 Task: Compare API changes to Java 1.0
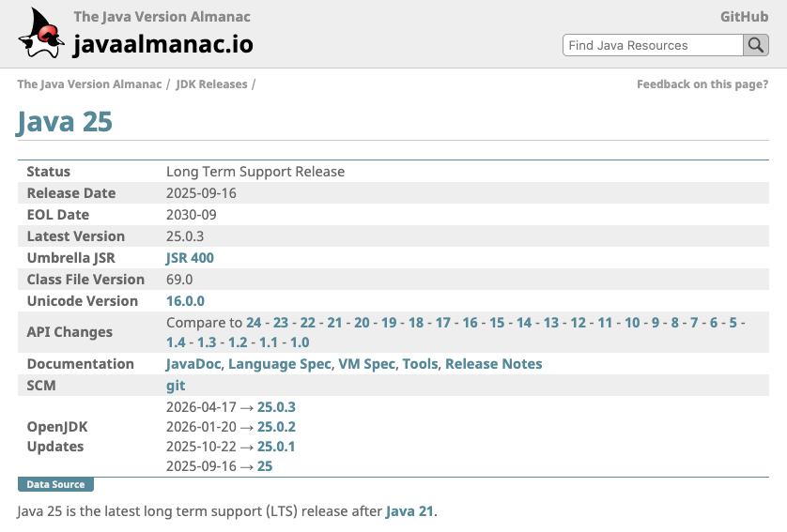pyautogui.click(x=300, y=342)
